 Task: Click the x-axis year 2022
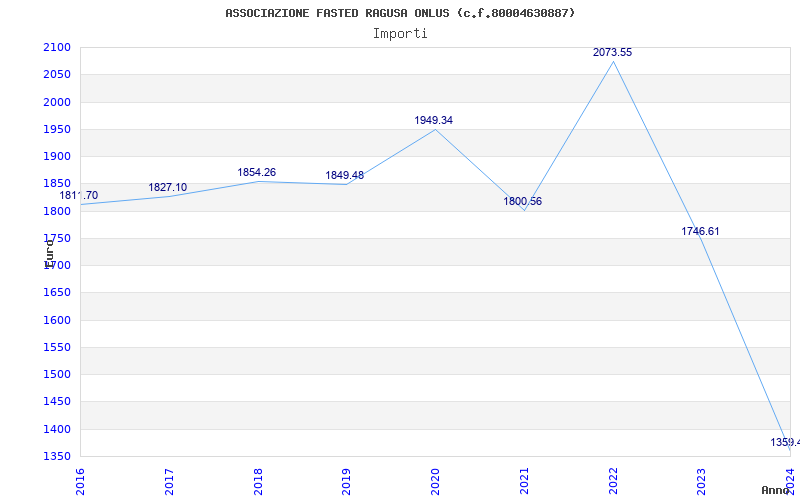pyautogui.click(x=613, y=482)
